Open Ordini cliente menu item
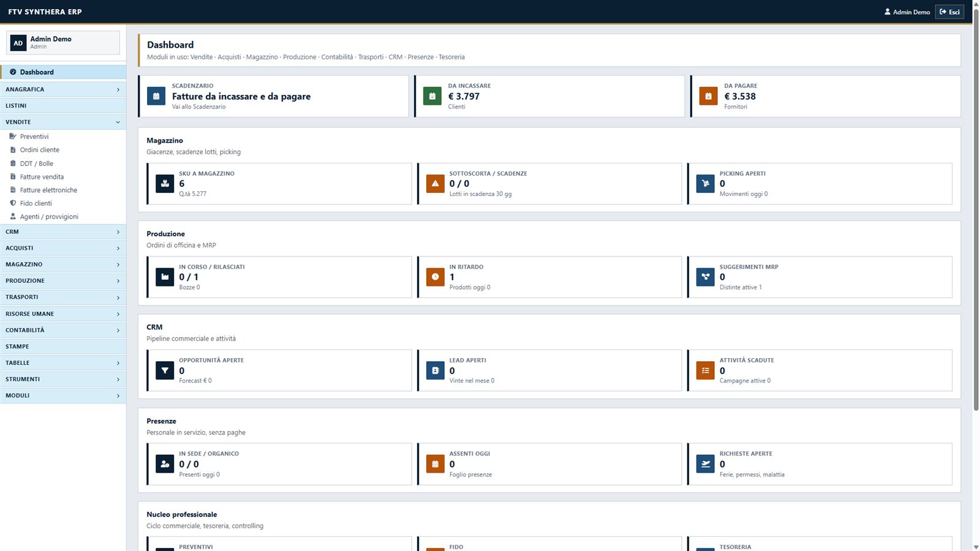980x551 pixels. pos(39,149)
